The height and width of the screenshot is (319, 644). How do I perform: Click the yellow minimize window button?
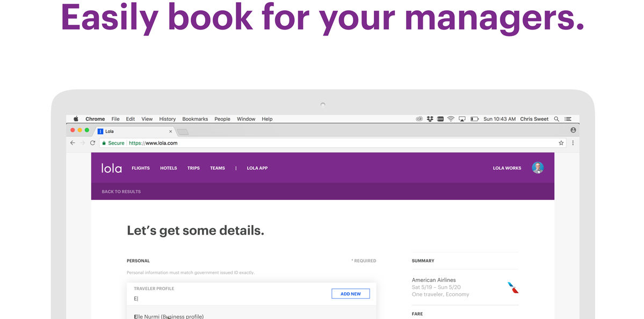tap(79, 130)
